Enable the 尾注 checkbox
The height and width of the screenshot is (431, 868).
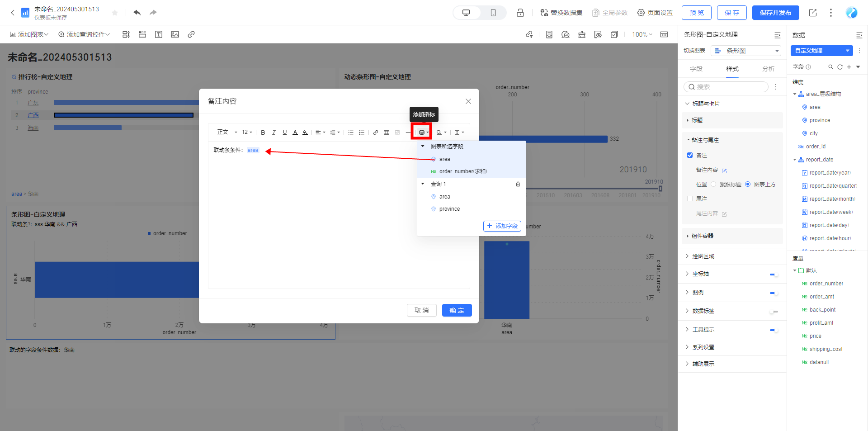(690, 199)
